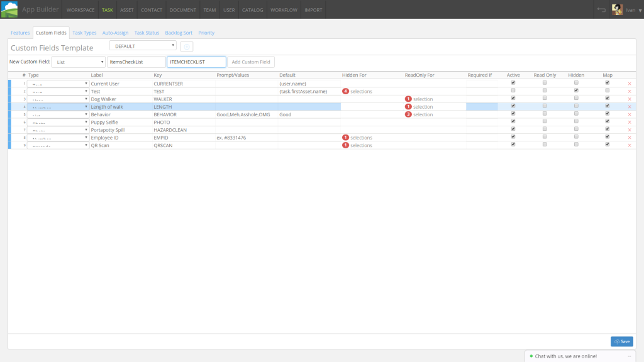Screen dimensions: 644x362
Task: Click the Save button
Action: point(622,341)
